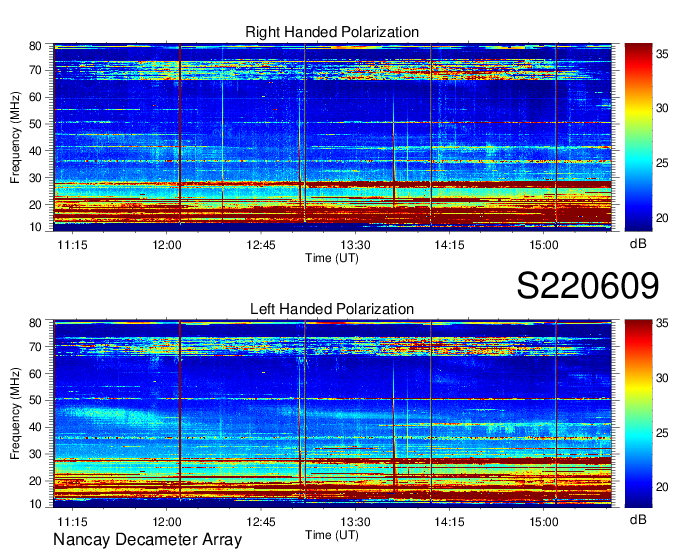The height and width of the screenshot is (552, 680).
Task: Click the 30 MHz tick of the Left Handed plot
Action: [x=35, y=454]
